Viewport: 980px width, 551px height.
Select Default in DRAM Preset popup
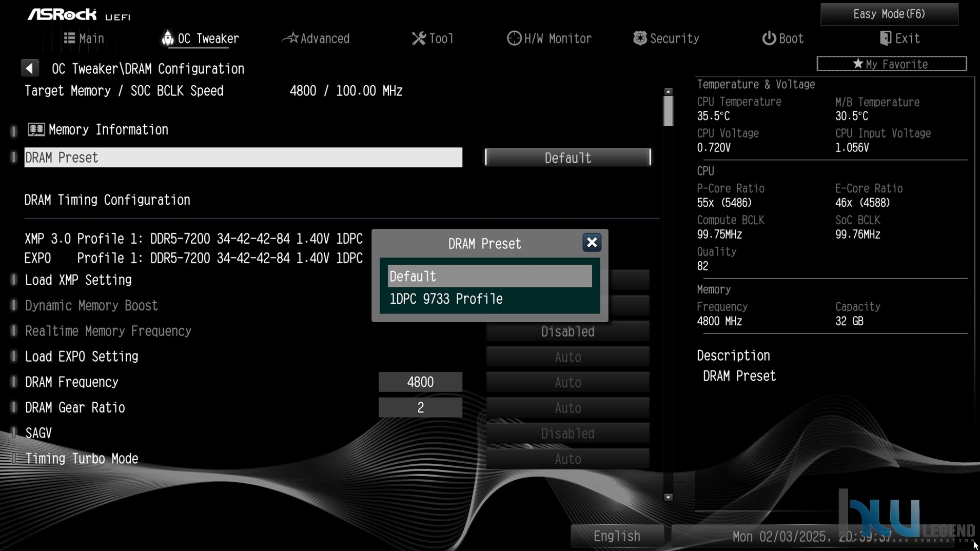[489, 276]
